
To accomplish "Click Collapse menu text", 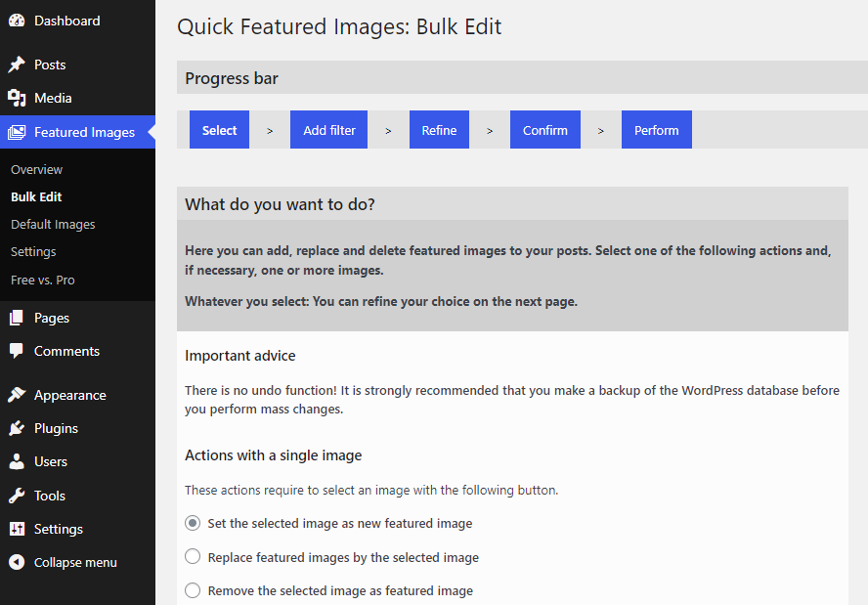I will [75, 562].
